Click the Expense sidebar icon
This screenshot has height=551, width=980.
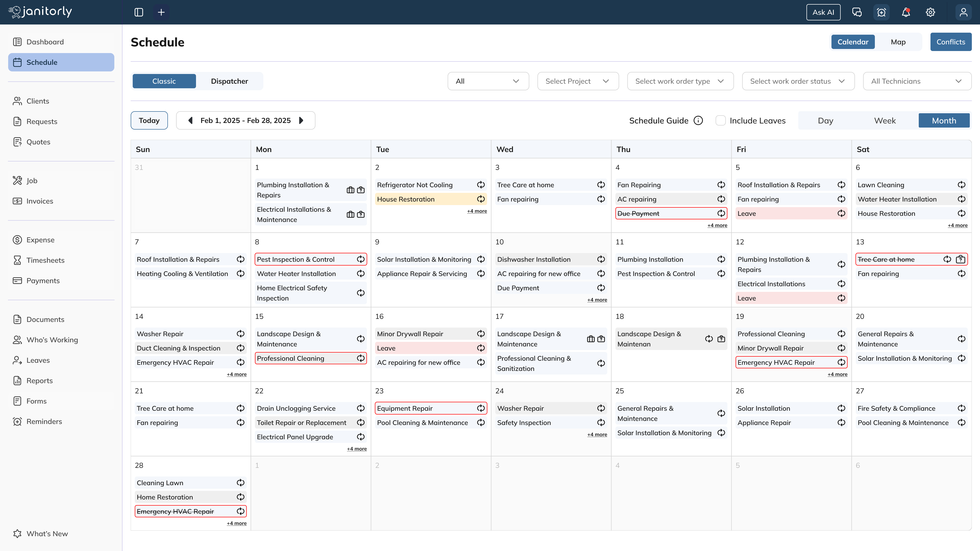tap(17, 240)
